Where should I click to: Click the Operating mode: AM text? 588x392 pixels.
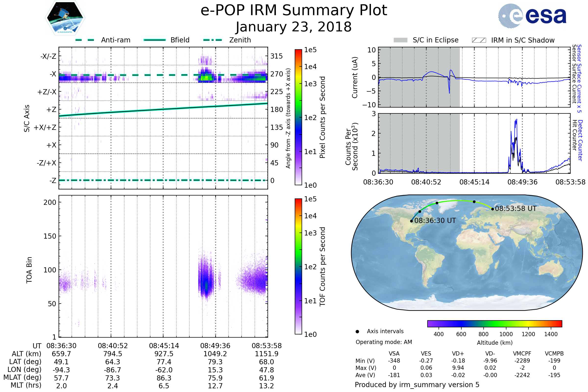(384, 342)
